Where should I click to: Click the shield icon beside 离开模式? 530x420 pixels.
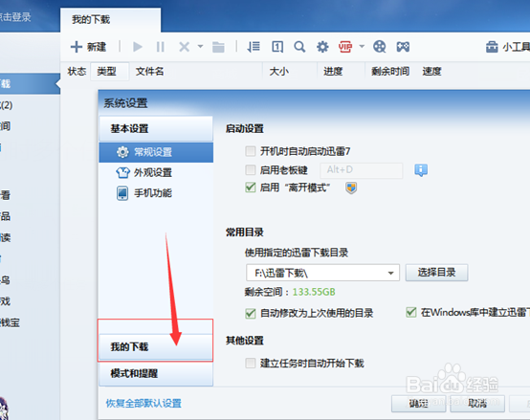pyautogui.click(x=351, y=188)
